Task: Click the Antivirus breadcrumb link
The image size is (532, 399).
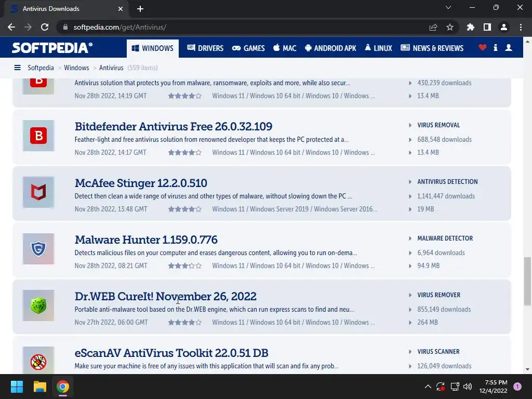Action: point(111,68)
